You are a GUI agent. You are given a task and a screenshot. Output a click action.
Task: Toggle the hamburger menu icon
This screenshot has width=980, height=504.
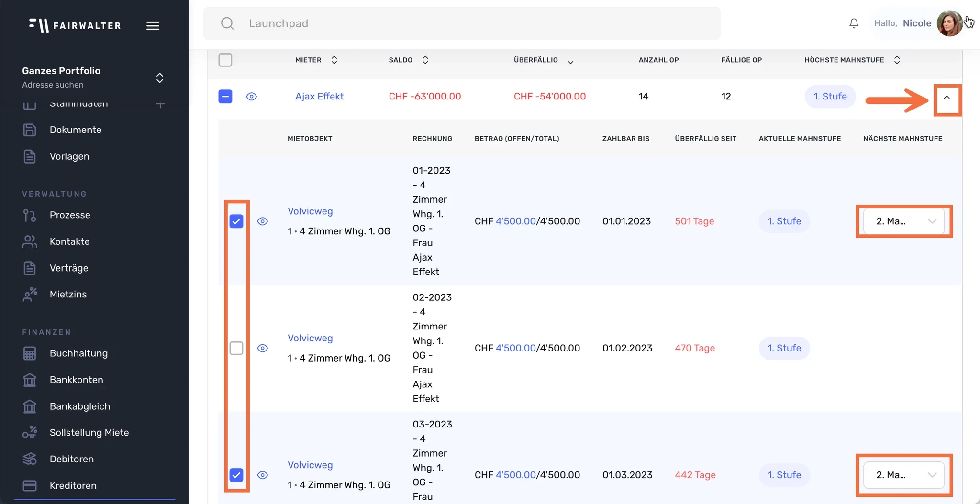coord(153,26)
